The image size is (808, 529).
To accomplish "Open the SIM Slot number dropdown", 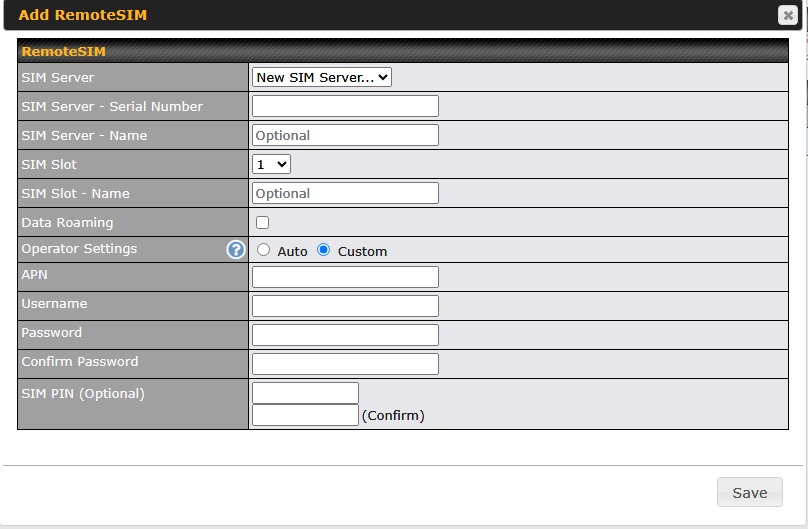I will point(272,164).
